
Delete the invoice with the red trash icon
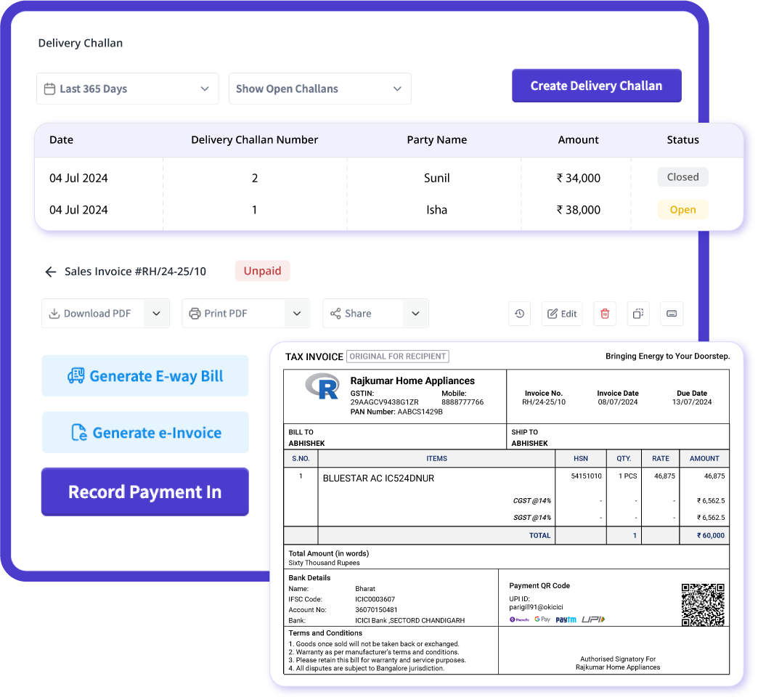pos(605,313)
